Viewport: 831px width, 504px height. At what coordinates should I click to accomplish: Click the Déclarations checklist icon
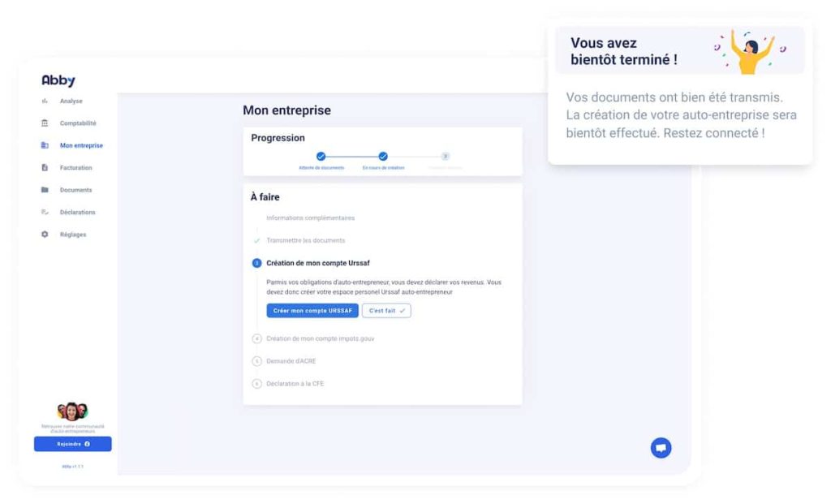45,213
